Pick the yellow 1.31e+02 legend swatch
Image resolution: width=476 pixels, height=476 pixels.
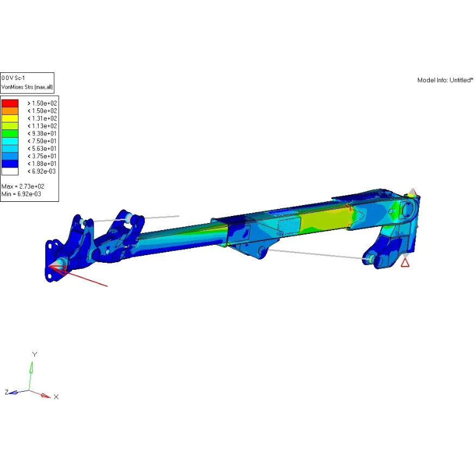(x=10, y=118)
